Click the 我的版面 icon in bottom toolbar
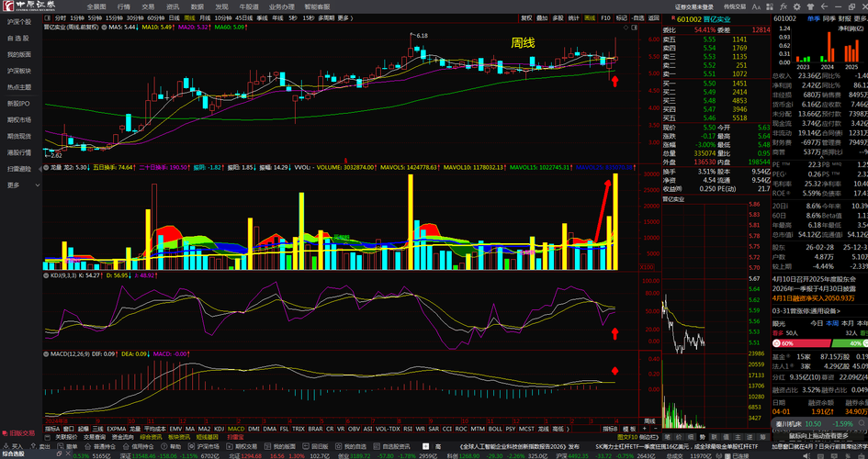This screenshot has width=868, height=459. click(x=267, y=445)
